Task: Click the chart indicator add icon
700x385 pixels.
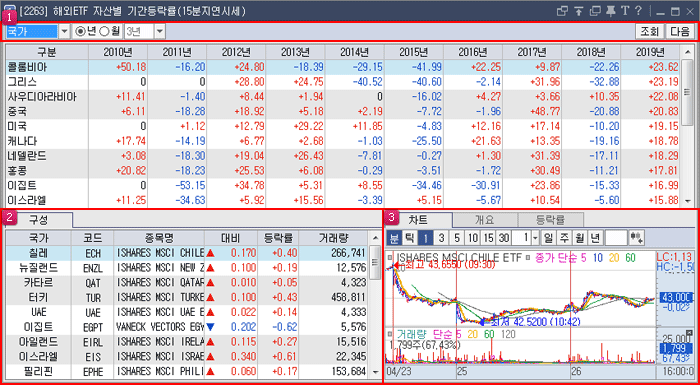Action: 637,238
